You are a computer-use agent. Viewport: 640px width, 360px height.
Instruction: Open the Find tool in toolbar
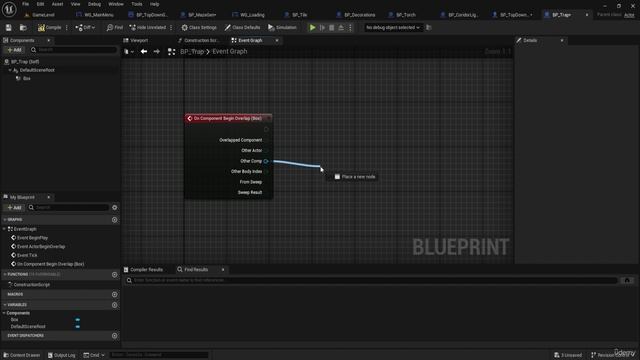115,27
